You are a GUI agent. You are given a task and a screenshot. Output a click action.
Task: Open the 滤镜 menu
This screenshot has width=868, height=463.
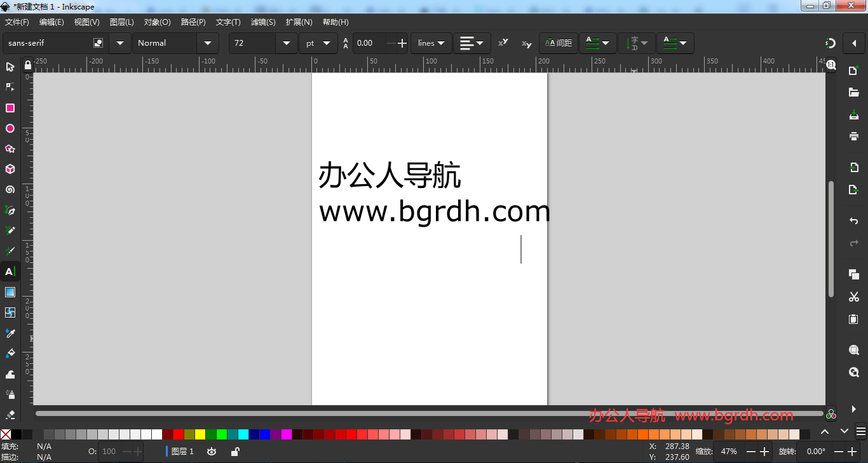tap(262, 22)
